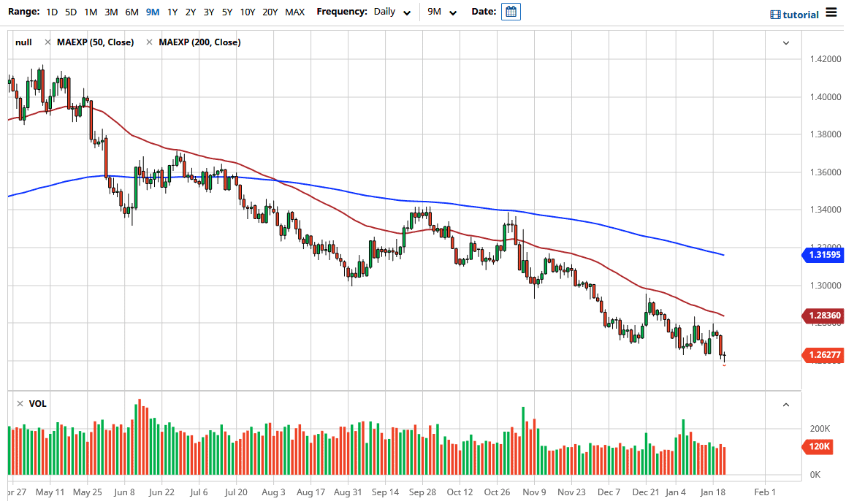Select the 10Y range

(248, 12)
